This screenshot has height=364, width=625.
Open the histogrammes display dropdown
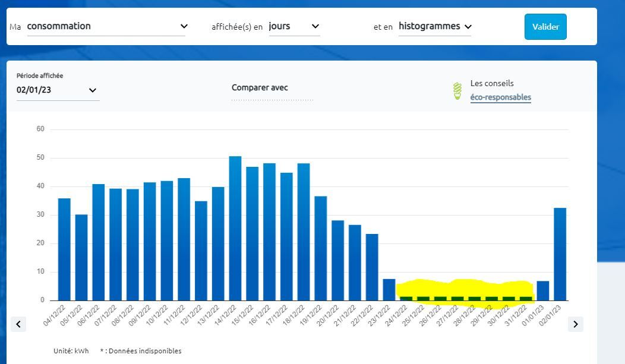tap(435, 27)
